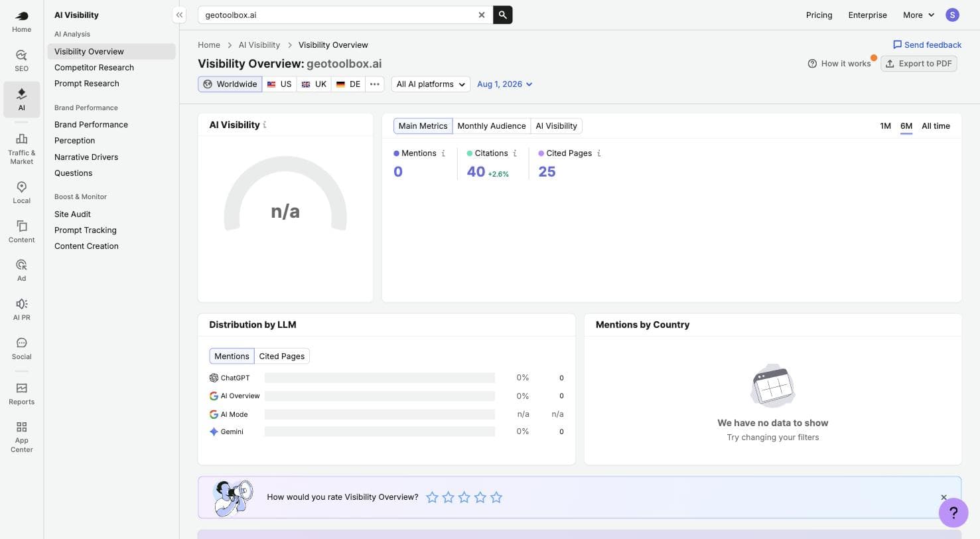Open the All AI platforms dropdown
This screenshot has width=980, height=539.
tap(431, 84)
